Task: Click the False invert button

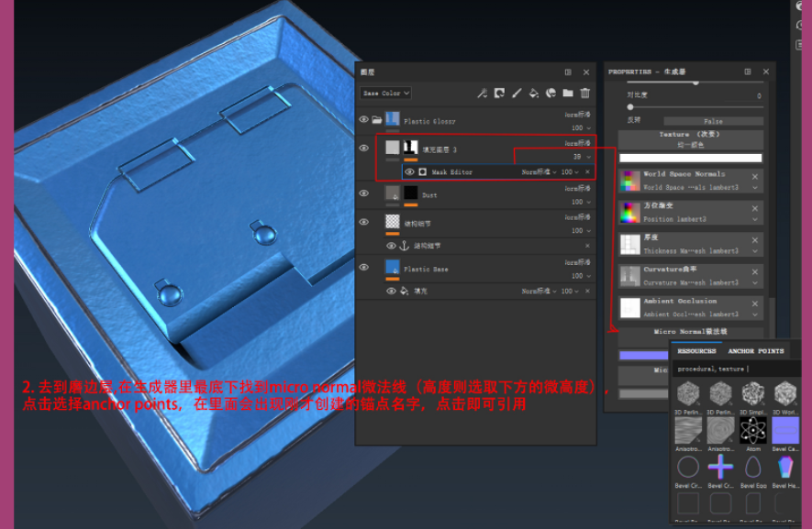Action: pyautogui.click(x=713, y=121)
